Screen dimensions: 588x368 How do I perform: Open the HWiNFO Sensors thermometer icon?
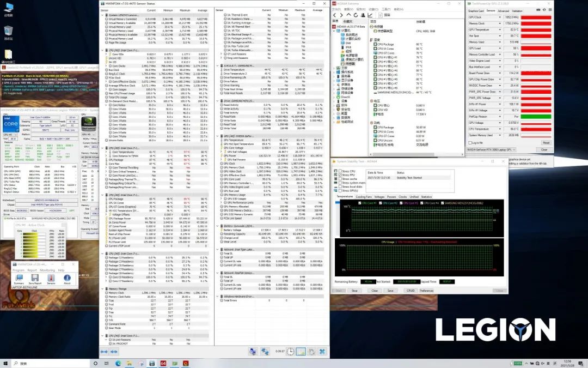coord(51,278)
